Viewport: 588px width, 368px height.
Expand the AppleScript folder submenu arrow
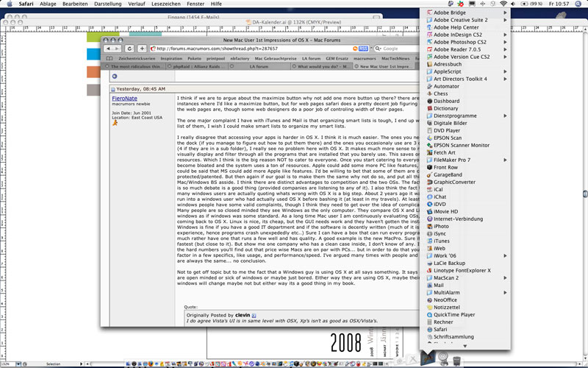coord(505,71)
